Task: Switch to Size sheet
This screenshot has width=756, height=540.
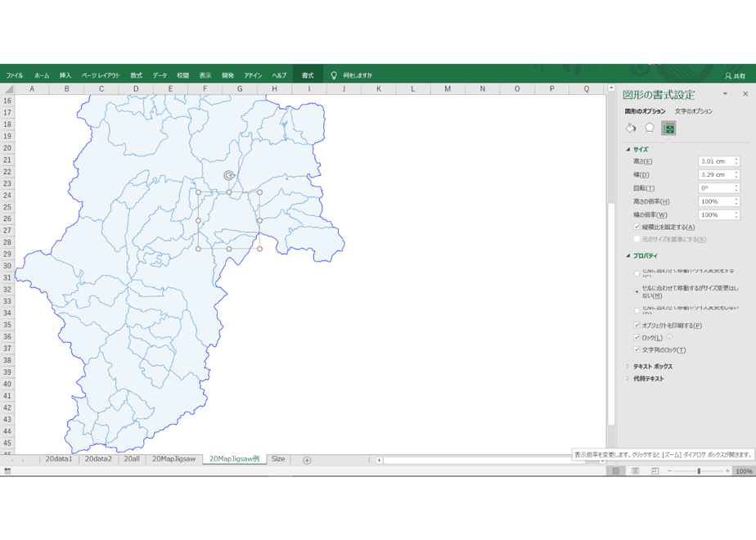Action: click(x=278, y=459)
